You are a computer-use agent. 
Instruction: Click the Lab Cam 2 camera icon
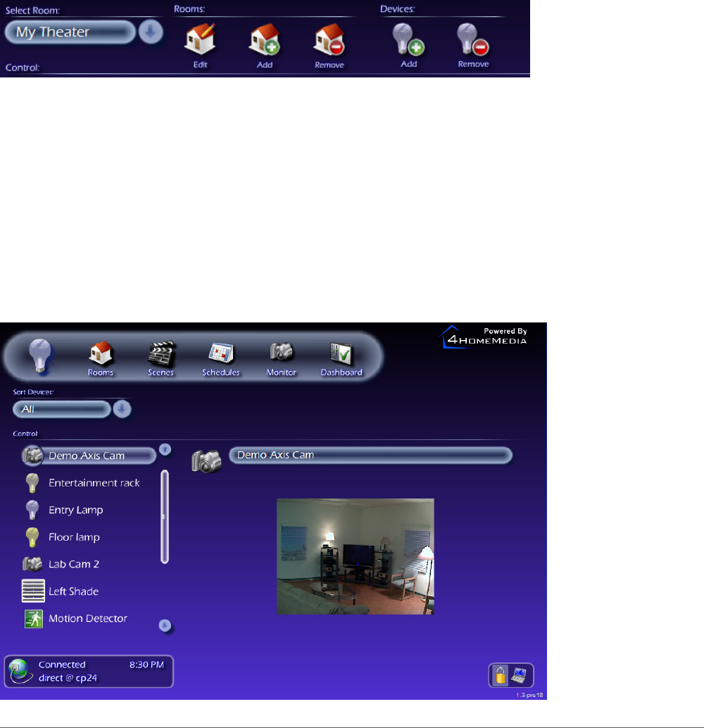32,564
